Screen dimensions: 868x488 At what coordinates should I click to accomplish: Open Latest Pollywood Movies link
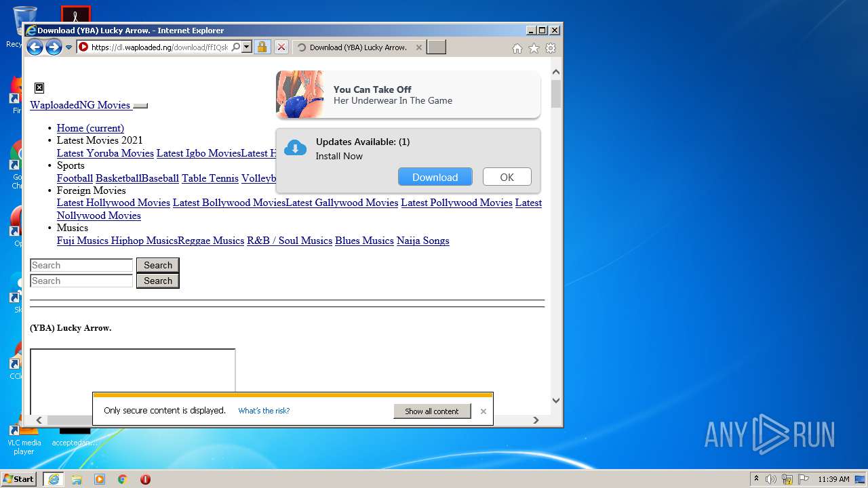pyautogui.click(x=456, y=203)
